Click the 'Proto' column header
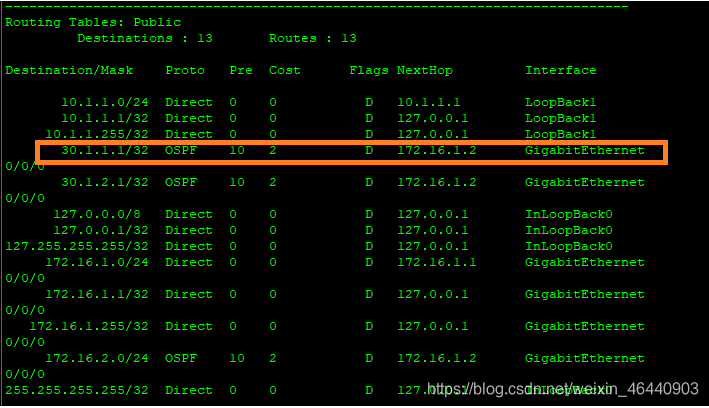Image resolution: width=709 pixels, height=408 pixels. coord(185,71)
